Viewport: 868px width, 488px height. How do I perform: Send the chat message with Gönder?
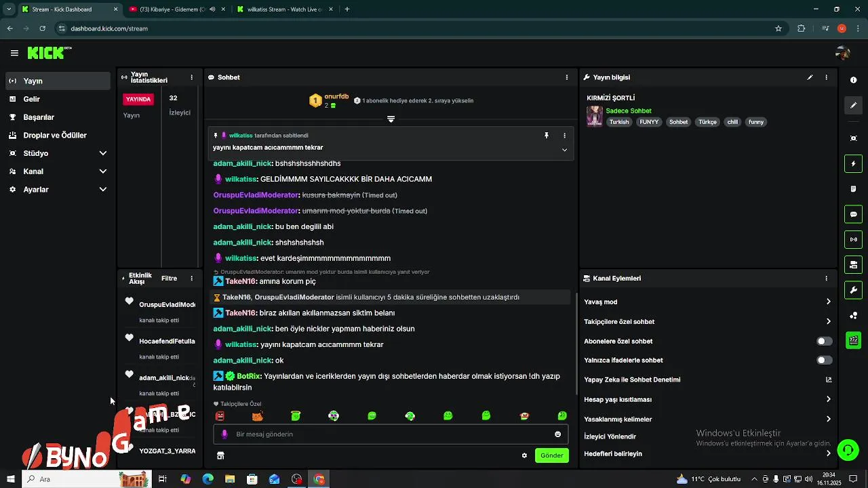(x=551, y=455)
